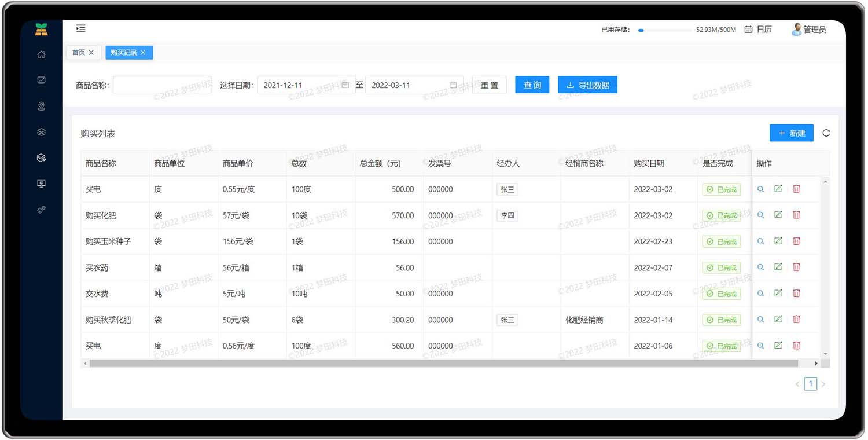This screenshot has width=868, height=440.
Task: Click the table horizontal scrollbar
Action: 444,364
